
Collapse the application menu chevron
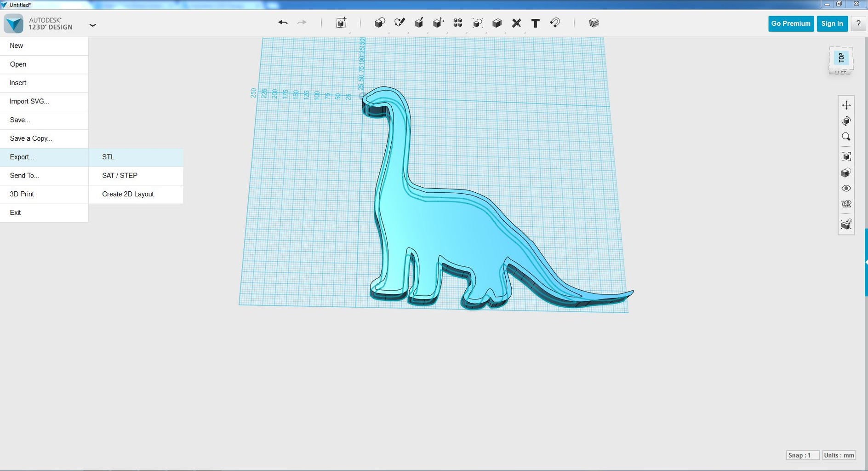tap(92, 25)
